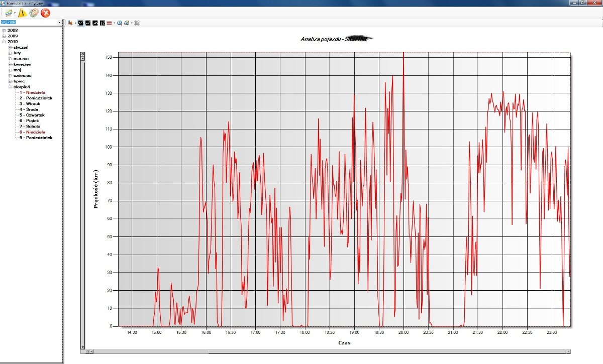Click the bar chart type icon
Image resolution: width=603 pixels, height=364 pixels.
[x=70, y=23]
